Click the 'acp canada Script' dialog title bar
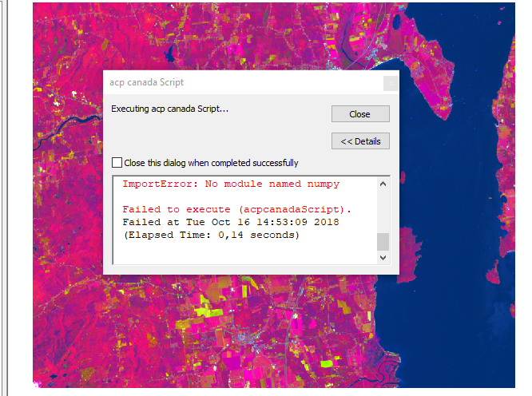The image size is (532, 396). pyautogui.click(x=240, y=82)
